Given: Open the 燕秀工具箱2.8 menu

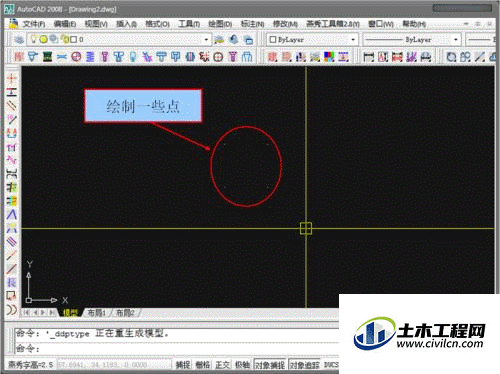Looking at the screenshot, I should pyautogui.click(x=333, y=24).
